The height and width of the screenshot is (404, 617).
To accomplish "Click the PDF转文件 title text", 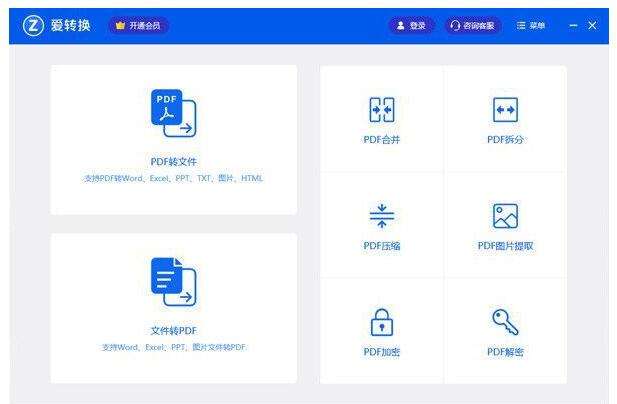I will (174, 161).
